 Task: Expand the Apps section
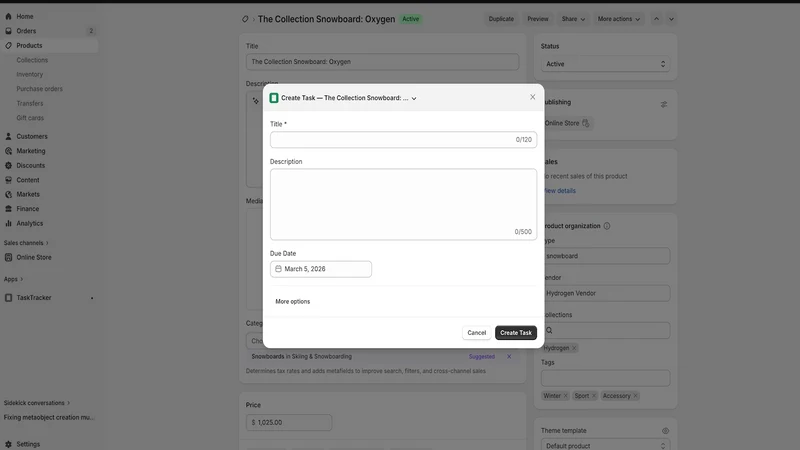point(13,279)
